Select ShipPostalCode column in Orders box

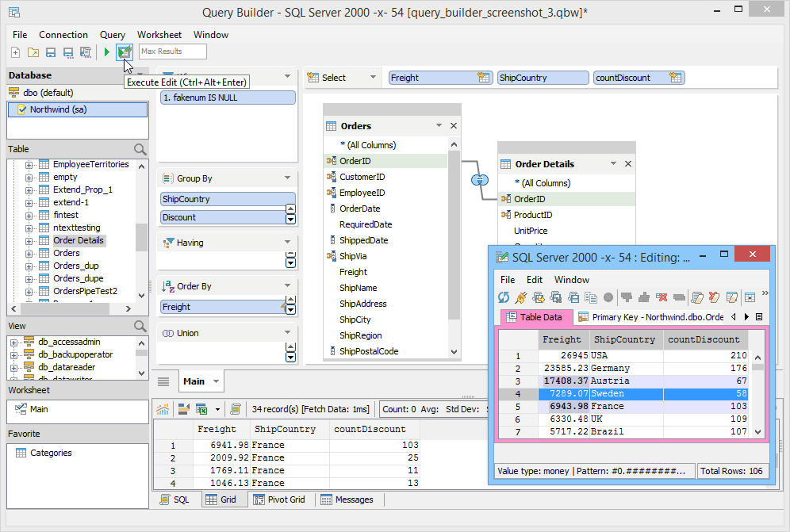(x=369, y=351)
